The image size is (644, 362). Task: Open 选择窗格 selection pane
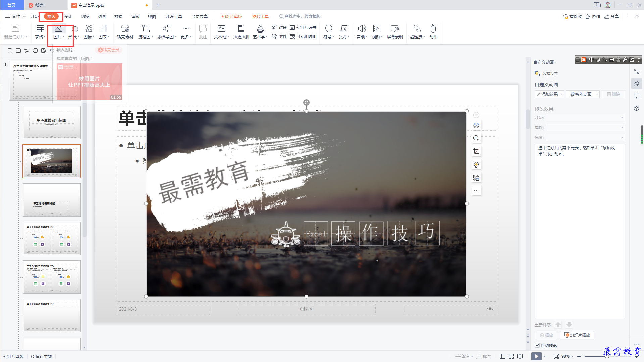(x=547, y=73)
